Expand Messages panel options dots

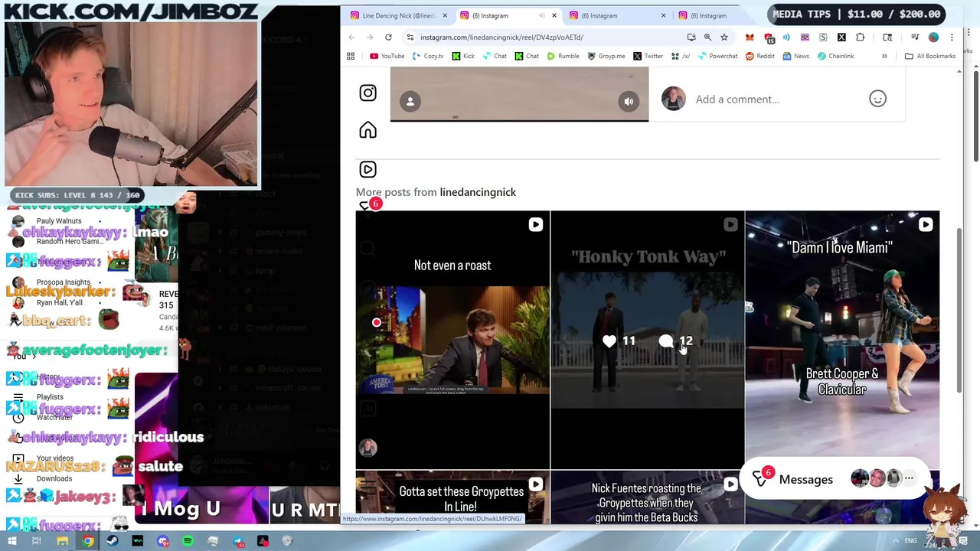[x=909, y=478]
